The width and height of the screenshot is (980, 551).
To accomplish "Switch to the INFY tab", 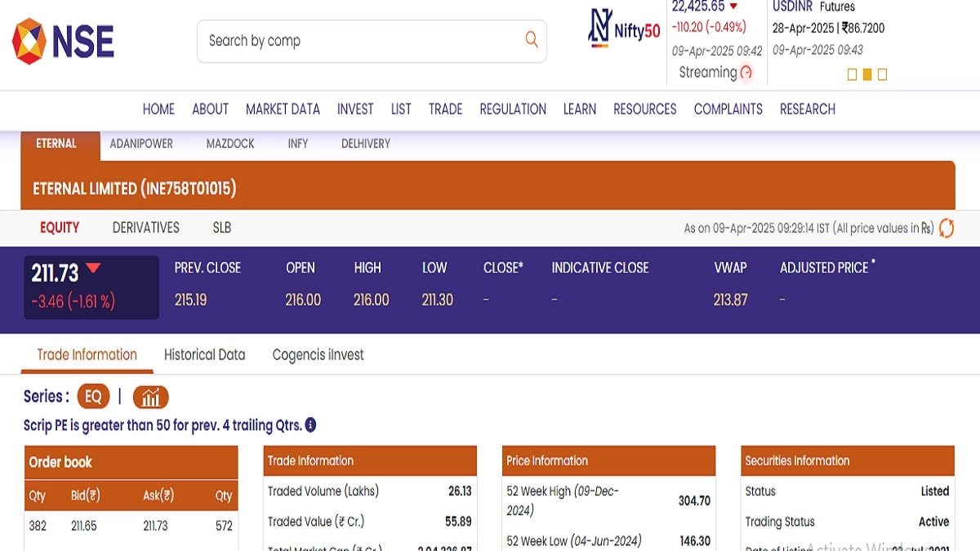I will click(298, 144).
